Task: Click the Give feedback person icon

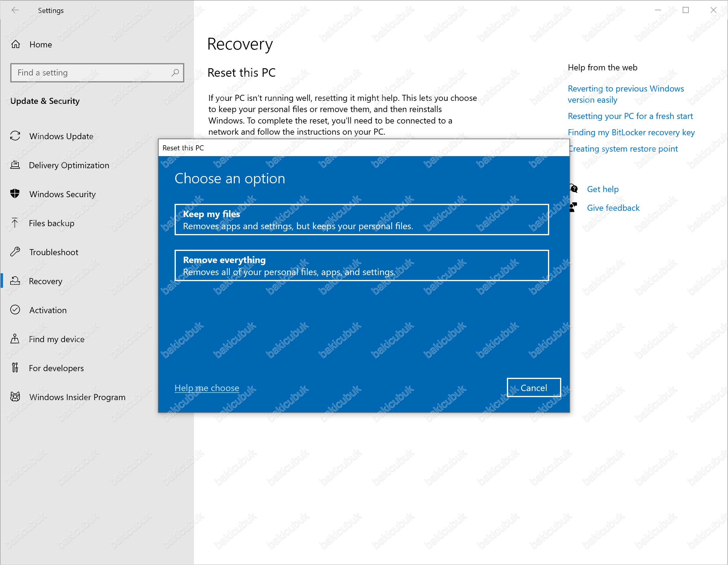Action: click(x=573, y=207)
